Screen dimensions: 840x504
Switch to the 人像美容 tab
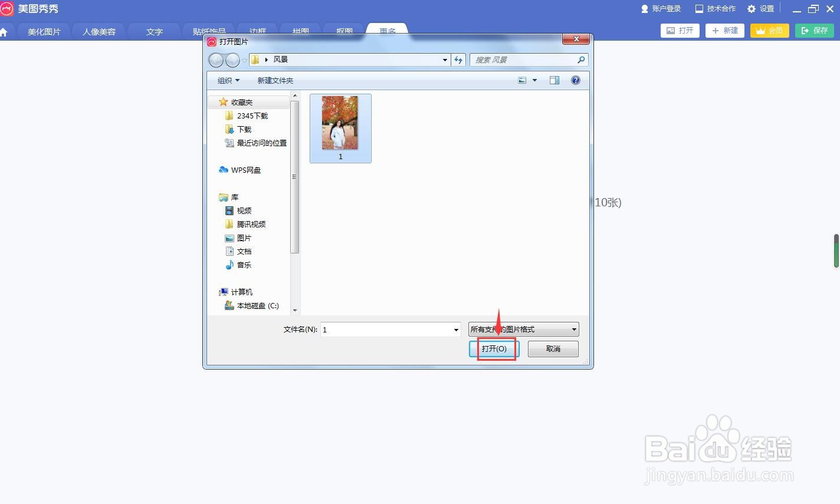point(99,32)
